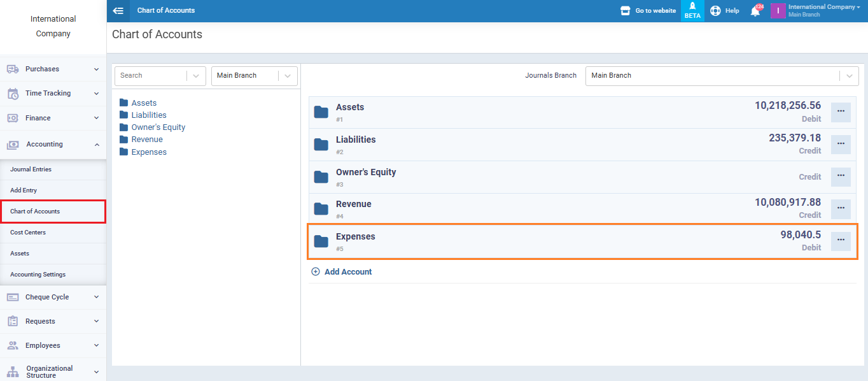Open Journal Entries in the sidebar
Viewport: 868px width, 381px height.
pyautogui.click(x=31, y=169)
